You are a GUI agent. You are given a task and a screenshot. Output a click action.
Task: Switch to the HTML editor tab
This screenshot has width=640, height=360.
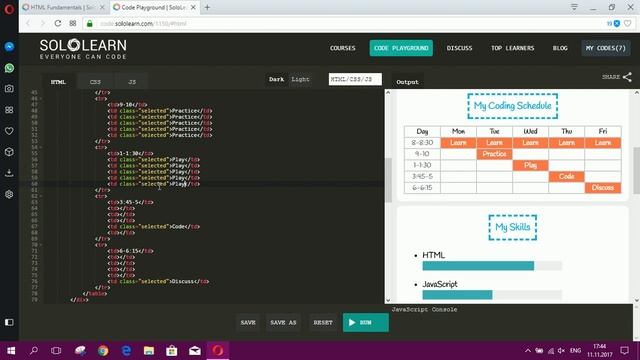[x=58, y=82]
